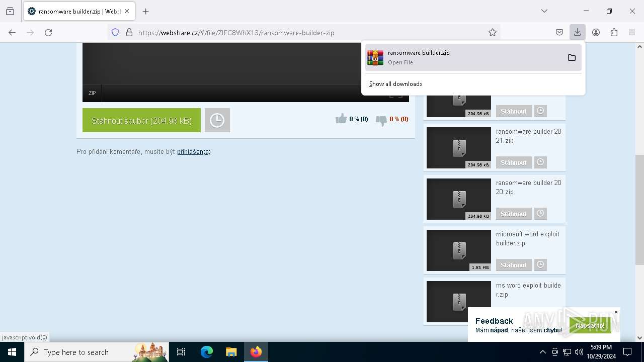Viewport: 644px width, 362px height.
Task: Click clock icon for ransomware builder 2021.zip
Action: point(540,162)
